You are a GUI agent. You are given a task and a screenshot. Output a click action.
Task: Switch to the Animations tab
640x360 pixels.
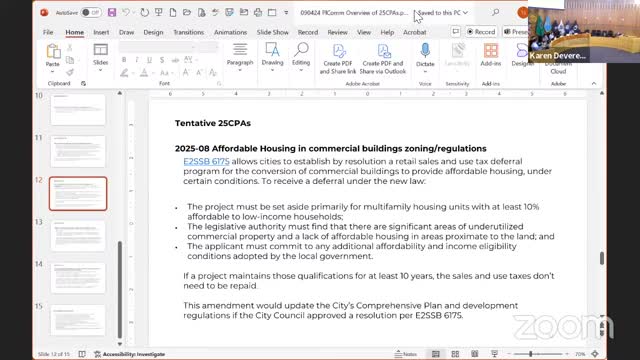click(x=231, y=32)
